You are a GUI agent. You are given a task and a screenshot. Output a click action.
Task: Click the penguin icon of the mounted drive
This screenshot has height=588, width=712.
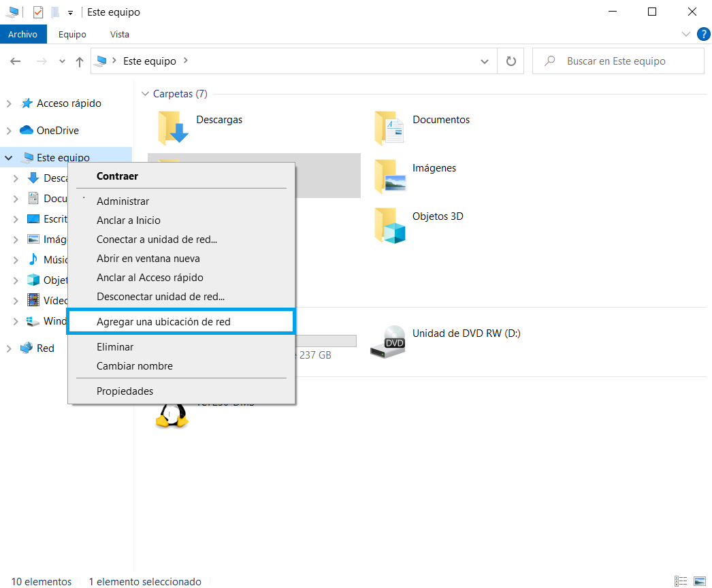tap(171, 416)
